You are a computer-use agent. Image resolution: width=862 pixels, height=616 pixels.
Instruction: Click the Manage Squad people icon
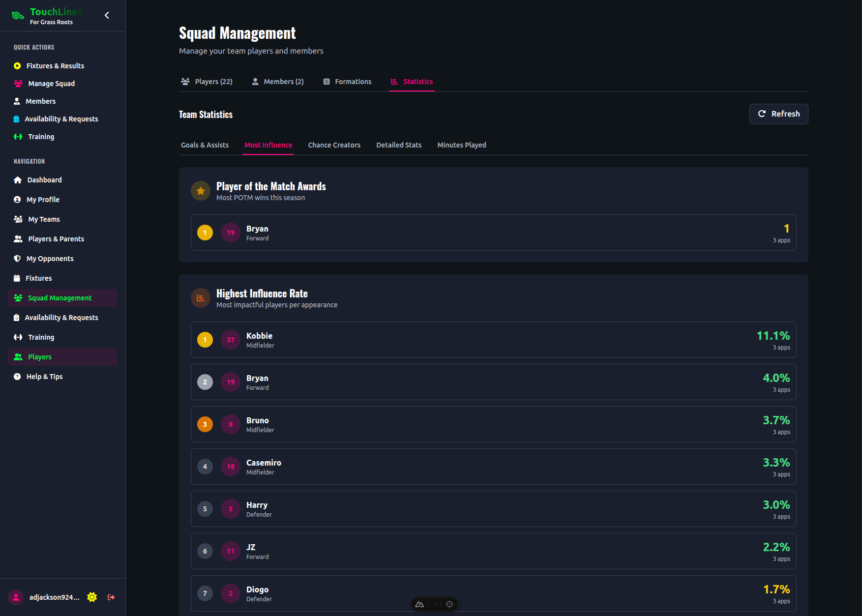[x=18, y=83]
